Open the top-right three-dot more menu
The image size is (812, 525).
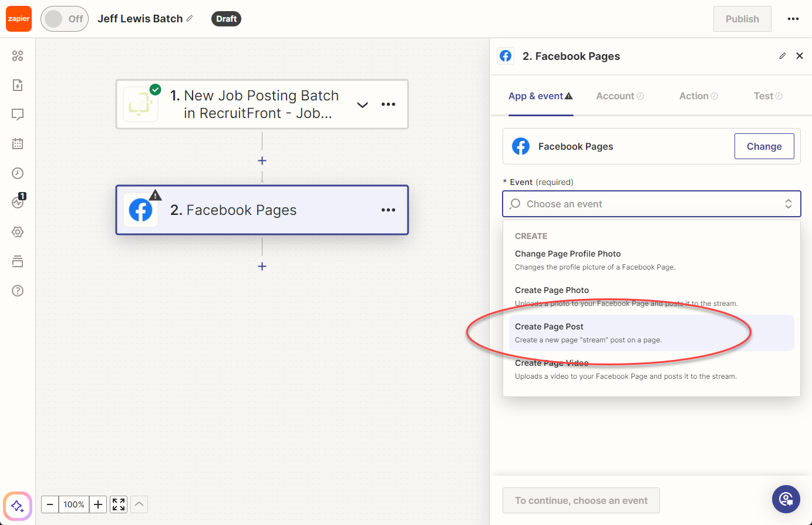[793, 19]
